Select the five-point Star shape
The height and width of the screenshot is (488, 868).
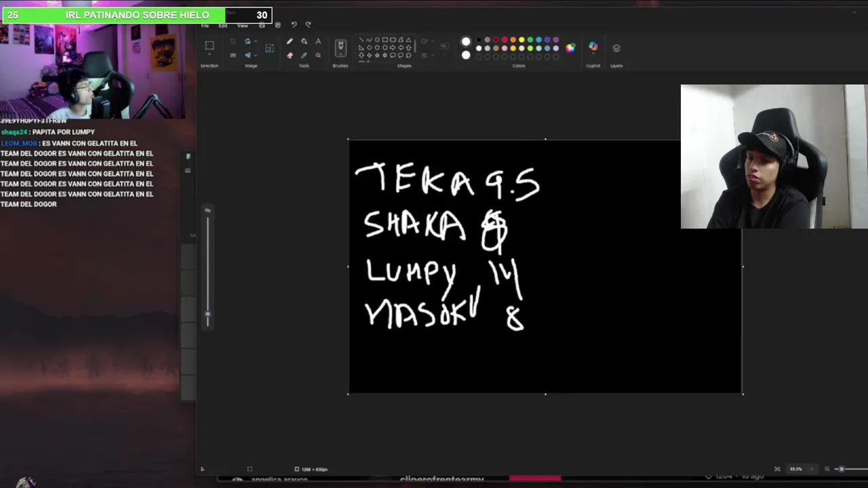[x=377, y=55]
